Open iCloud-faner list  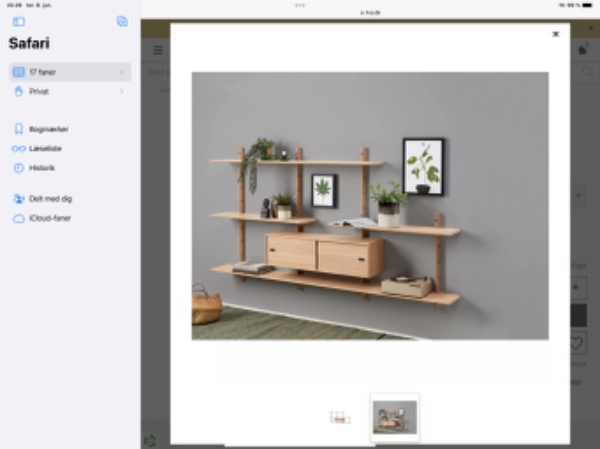pyautogui.click(x=48, y=217)
